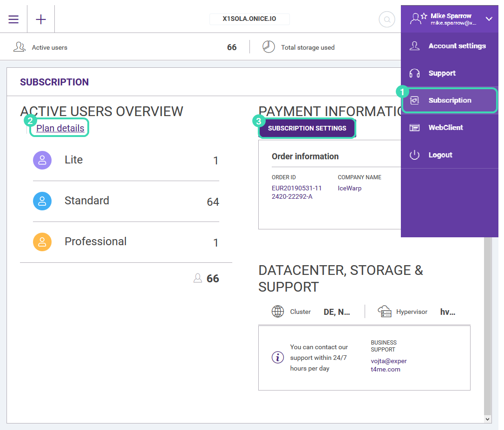Click the Cluster globe icon
Viewport: 504px width, 430px height.
[x=278, y=312]
